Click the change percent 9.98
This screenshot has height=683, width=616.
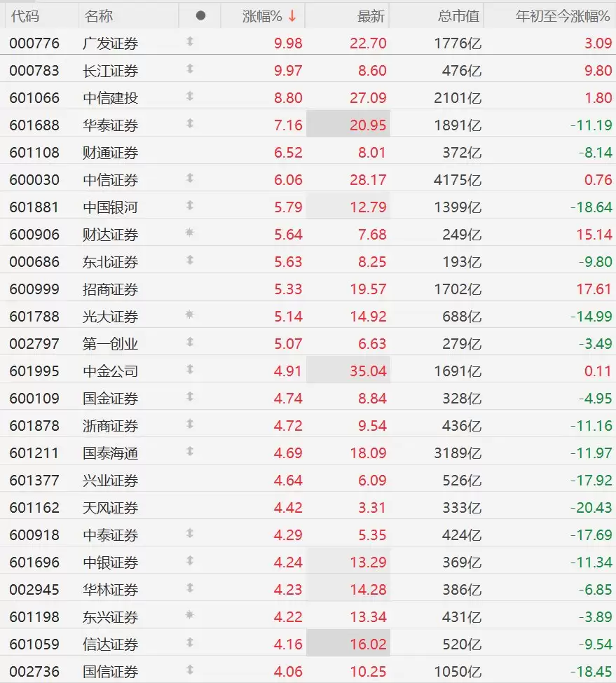click(288, 43)
